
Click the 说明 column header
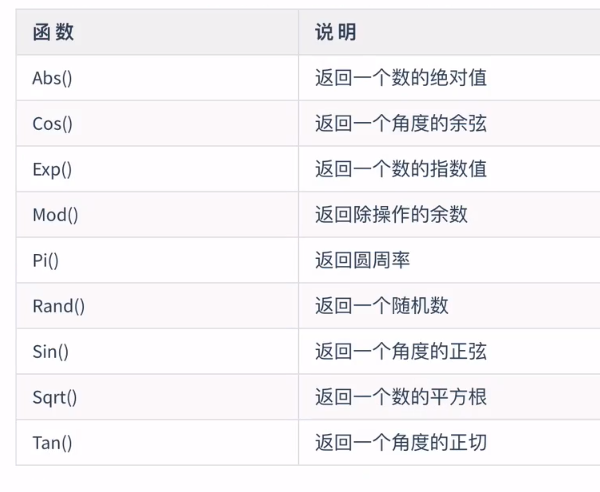click(x=336, y=33)
